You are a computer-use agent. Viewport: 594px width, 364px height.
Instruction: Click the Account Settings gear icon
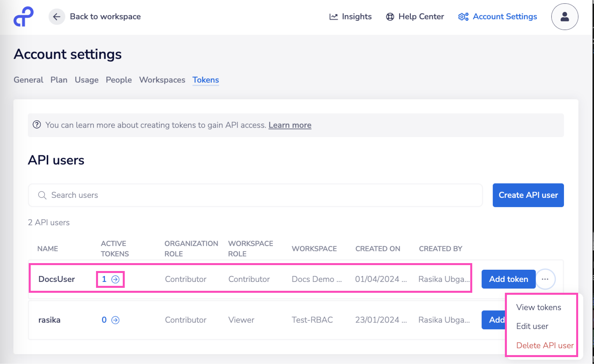click(463, 16)
